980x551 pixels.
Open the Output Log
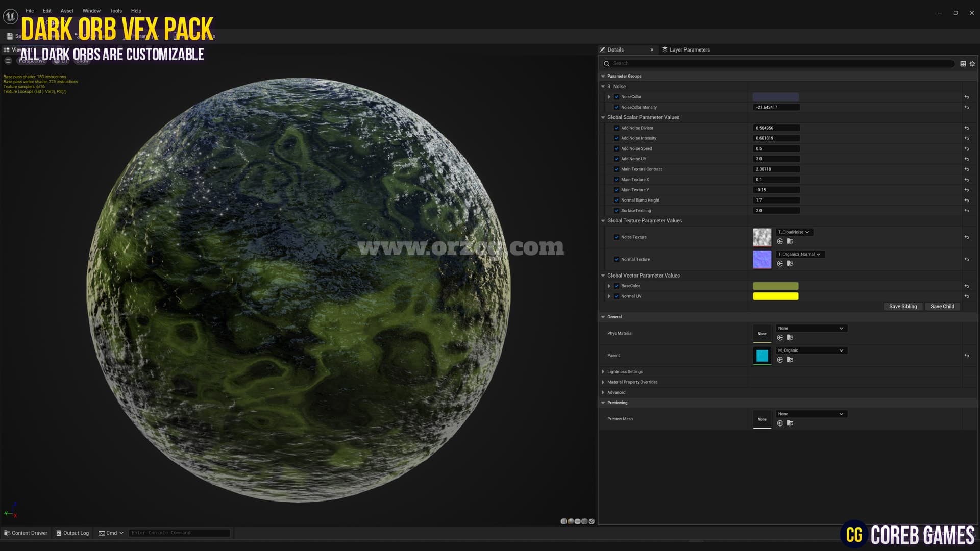72,533
